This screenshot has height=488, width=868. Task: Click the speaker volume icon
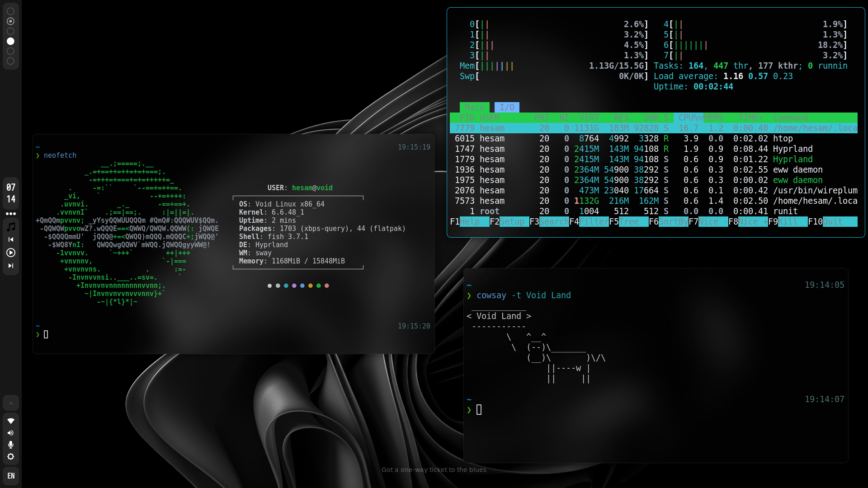(11, 433)
